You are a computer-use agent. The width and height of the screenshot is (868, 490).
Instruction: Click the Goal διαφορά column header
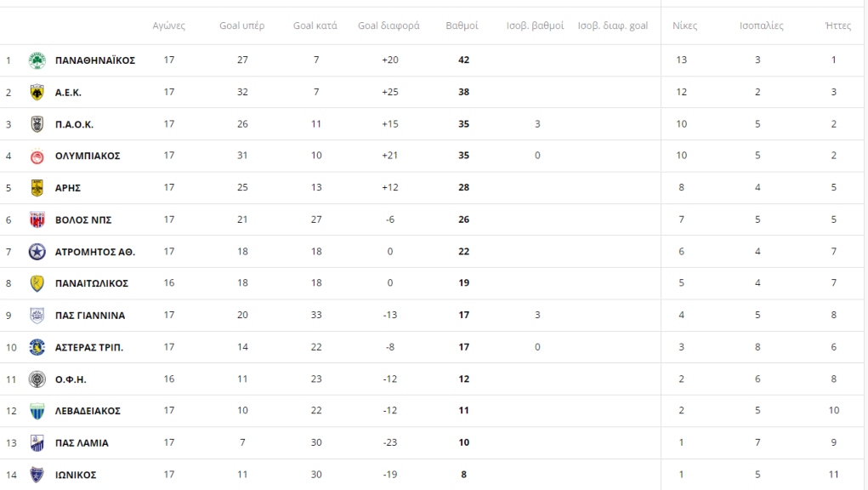pos(389,26)
